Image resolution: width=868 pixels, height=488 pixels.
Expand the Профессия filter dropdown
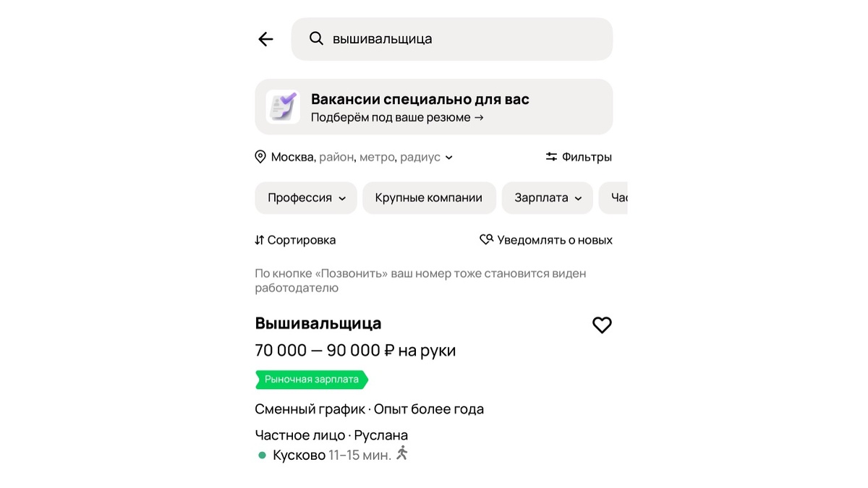[x=305, y=197]
